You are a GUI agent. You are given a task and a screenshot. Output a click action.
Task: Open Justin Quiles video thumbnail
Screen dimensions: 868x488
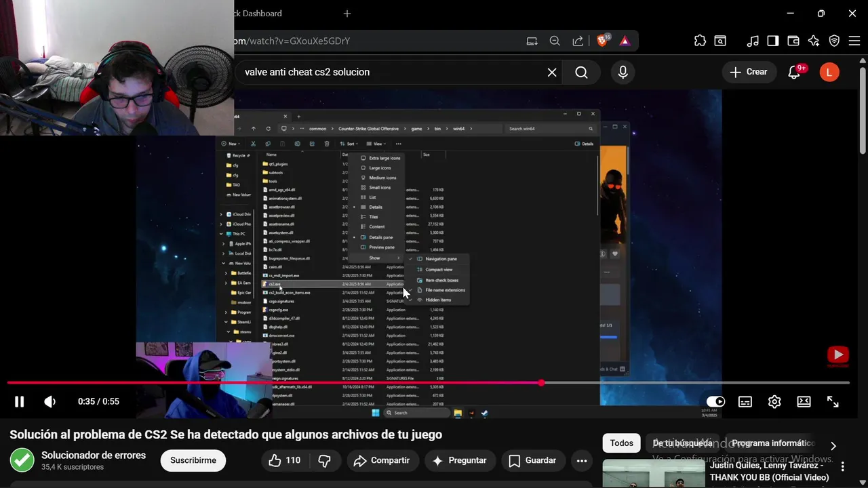[x=653, y=474]
